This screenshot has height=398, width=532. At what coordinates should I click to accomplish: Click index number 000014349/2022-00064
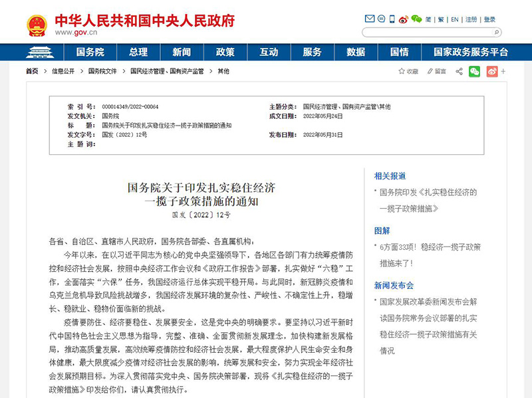(x=130, y=107)
